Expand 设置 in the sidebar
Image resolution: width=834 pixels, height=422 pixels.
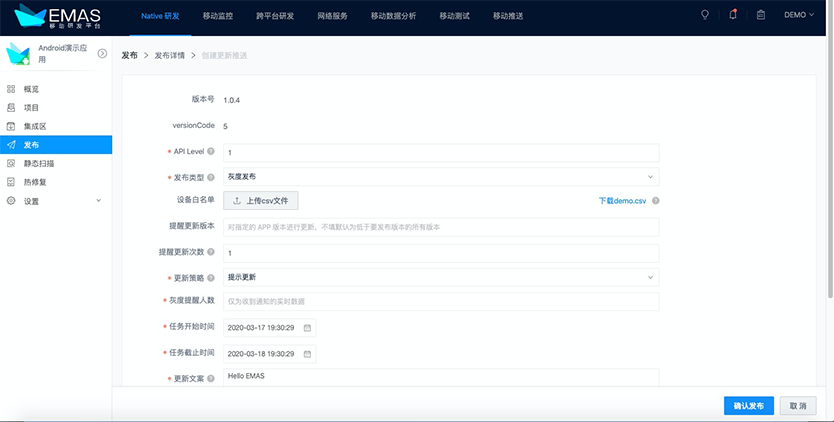click(x=55, y=201)
